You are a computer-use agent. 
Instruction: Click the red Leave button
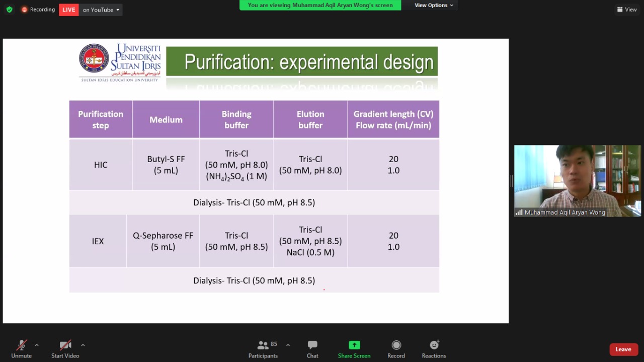[x=623, y=349]
